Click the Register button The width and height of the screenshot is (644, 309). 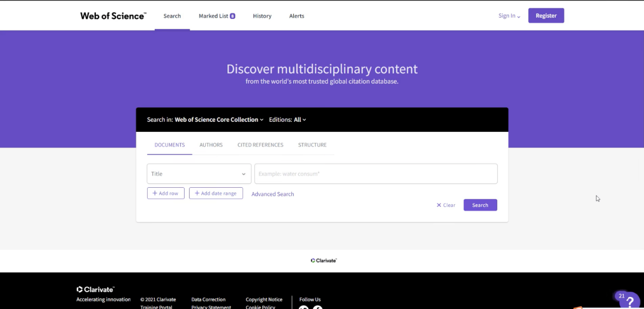(546, 16)
